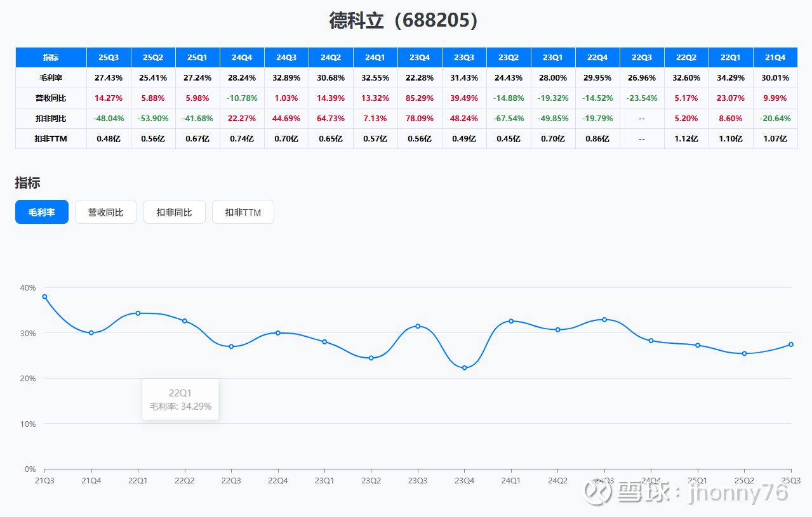
Task: Click the 34.29% cell under 22Q1
Action: [x=731, y=78]
